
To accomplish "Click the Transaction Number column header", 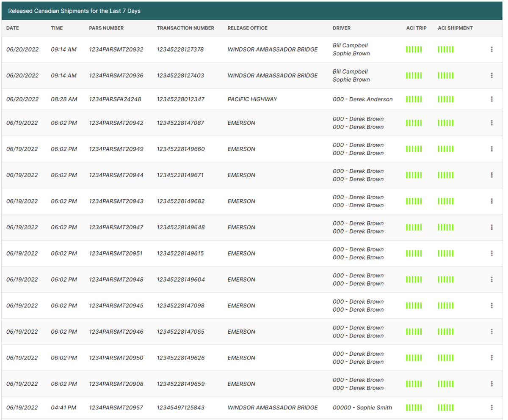I will (x=185, y=28).
